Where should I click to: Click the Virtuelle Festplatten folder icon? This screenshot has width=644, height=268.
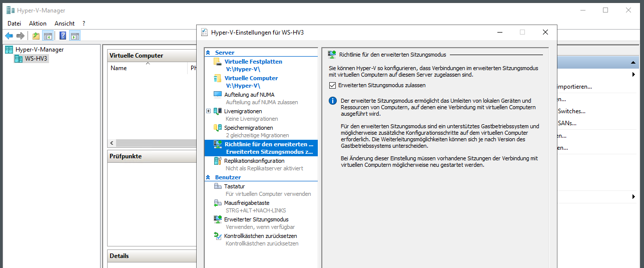tap(218, 62)
